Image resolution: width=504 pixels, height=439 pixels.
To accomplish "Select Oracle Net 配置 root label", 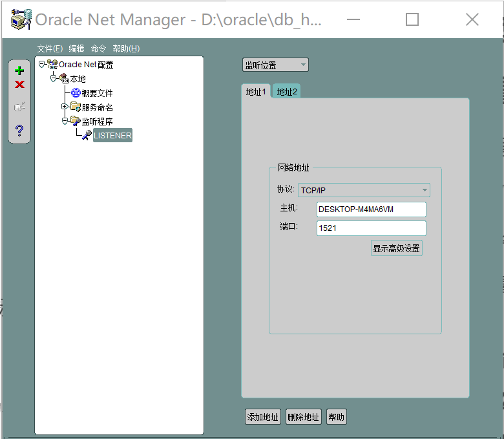I will [x=86, y=65].
